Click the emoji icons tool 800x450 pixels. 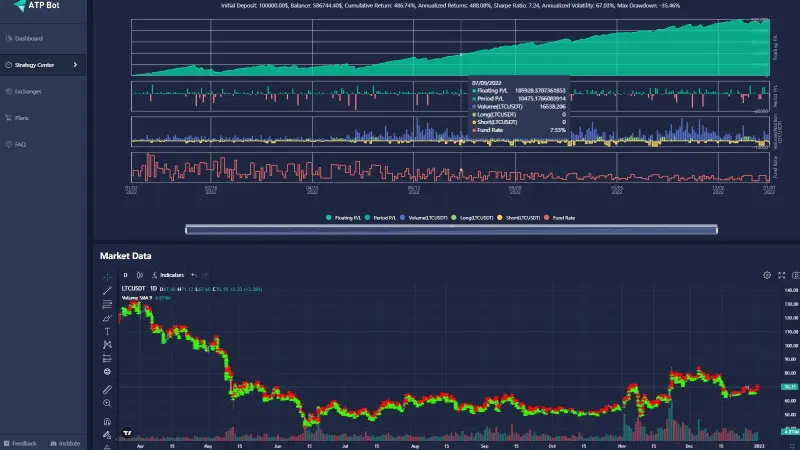(107, 371)
